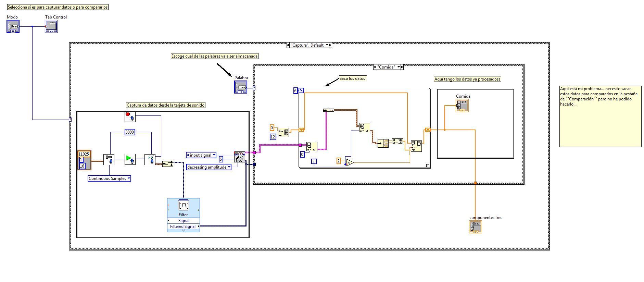Click the "componentes frec" label text
644x282 pixels.
click(x=486, y=218)
